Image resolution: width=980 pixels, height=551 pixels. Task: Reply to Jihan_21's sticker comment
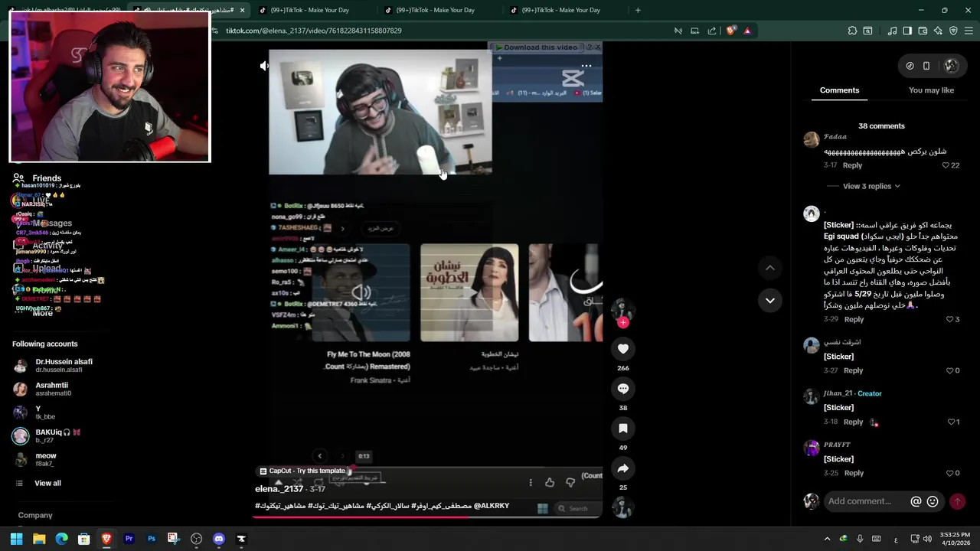click(x=853, y=422)
